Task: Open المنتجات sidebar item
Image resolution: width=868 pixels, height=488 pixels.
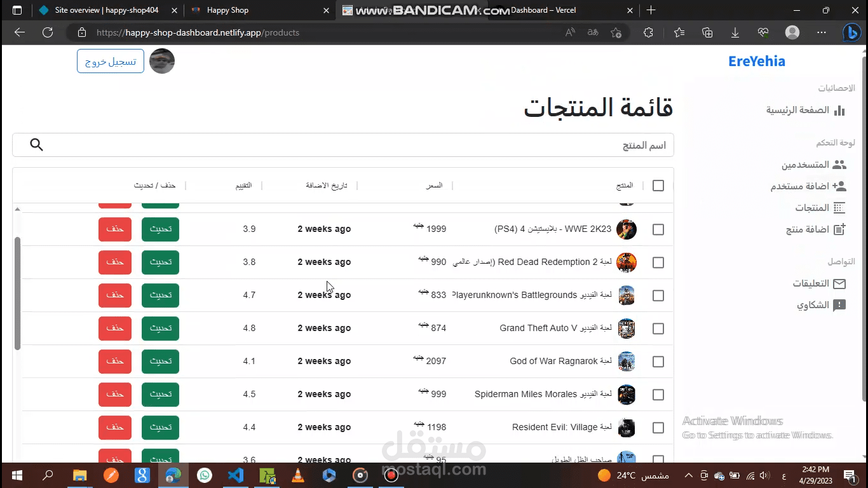Action: (x=820, y=208)
